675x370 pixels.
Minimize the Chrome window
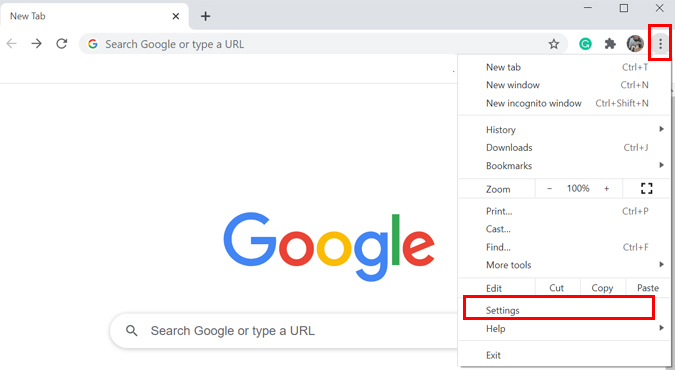tap(588, 8)
